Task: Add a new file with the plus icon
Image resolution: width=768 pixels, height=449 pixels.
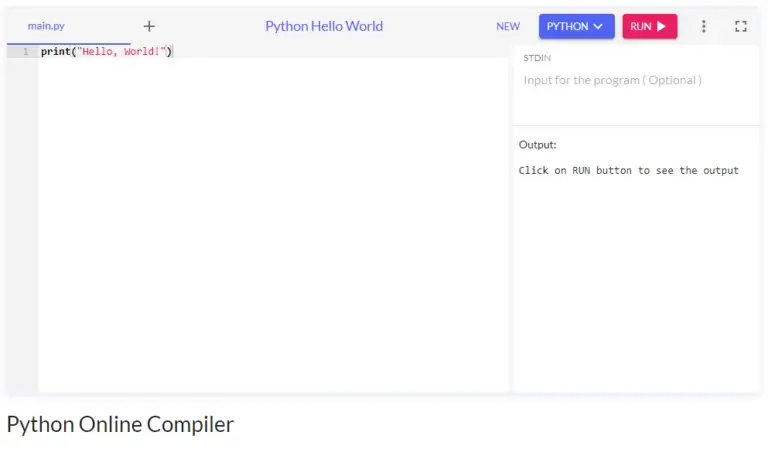Action: (x=149, y=26)
